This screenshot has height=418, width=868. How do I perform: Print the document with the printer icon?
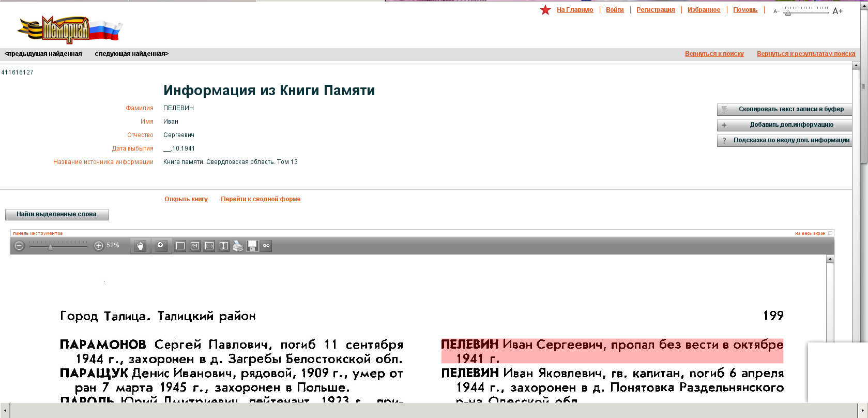[x=238, y=246]
